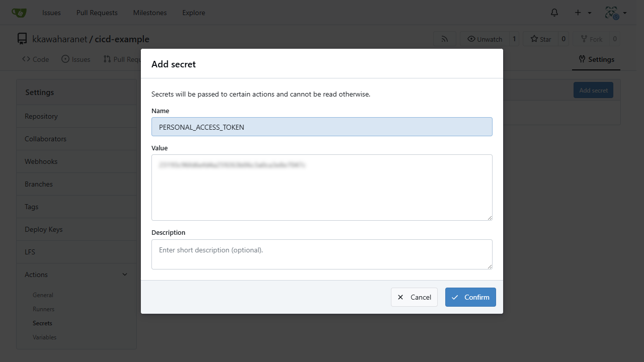Click the Gitea logo home icon
This screenshot has width=644, height=362.
(19, 13)
